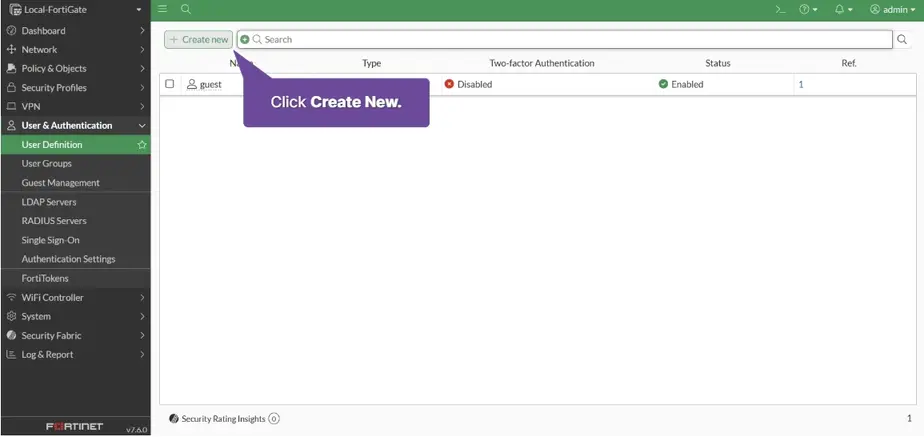Open the VPN menu
This screenshot has width=924, height=437.
[x=75, y=107]
